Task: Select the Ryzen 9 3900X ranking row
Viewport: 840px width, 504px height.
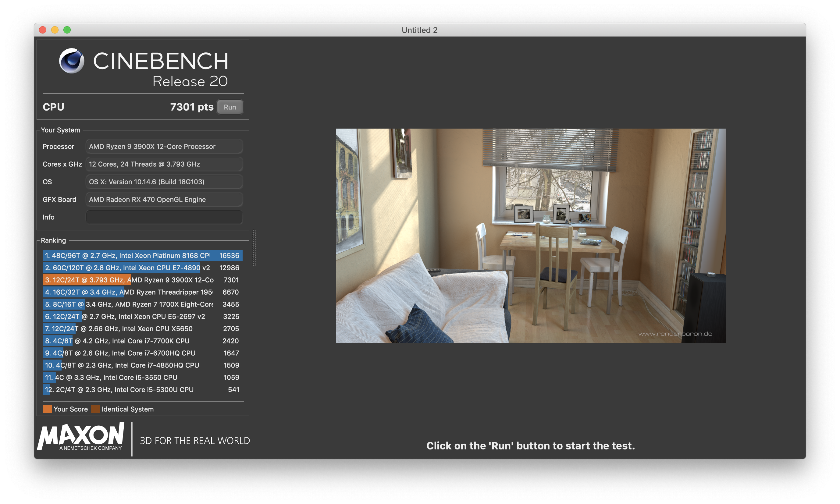Action: [x=142, y=280]
